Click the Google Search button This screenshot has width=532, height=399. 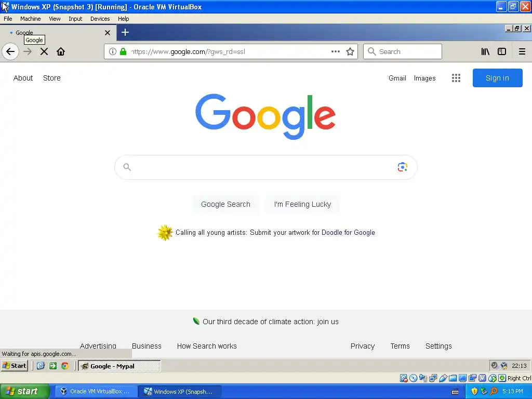click(x=225, y=204)
